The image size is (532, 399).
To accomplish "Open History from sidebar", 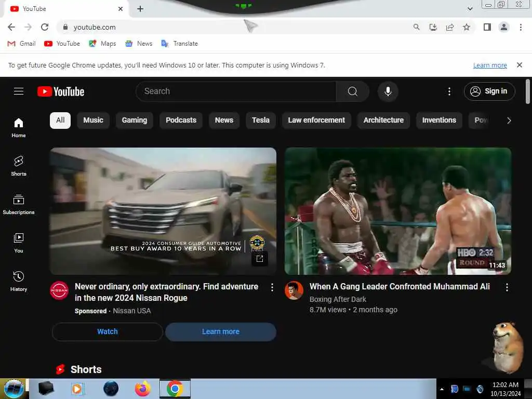I will pyautogui.click(x=19, y=281).
